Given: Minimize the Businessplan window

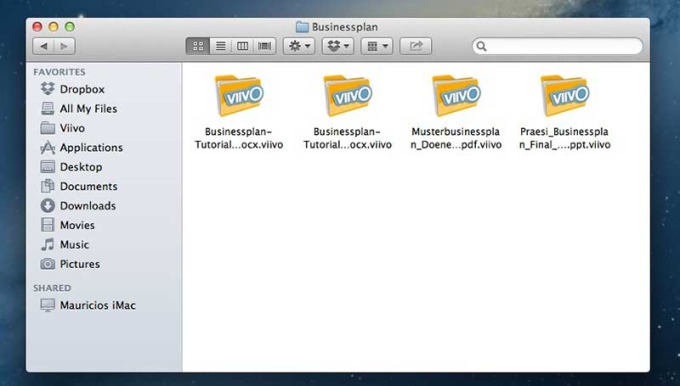Looking at the screenshot, I should click(x=53, y=27).
